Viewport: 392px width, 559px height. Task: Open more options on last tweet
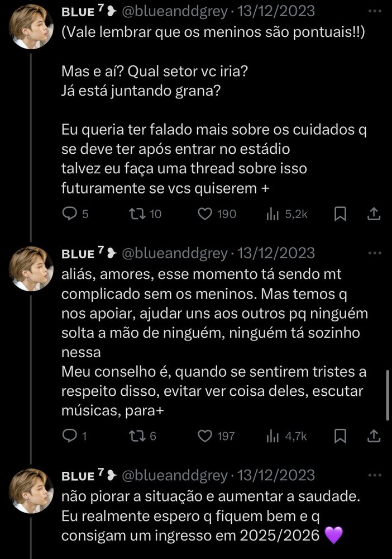[x=375, y=475]
